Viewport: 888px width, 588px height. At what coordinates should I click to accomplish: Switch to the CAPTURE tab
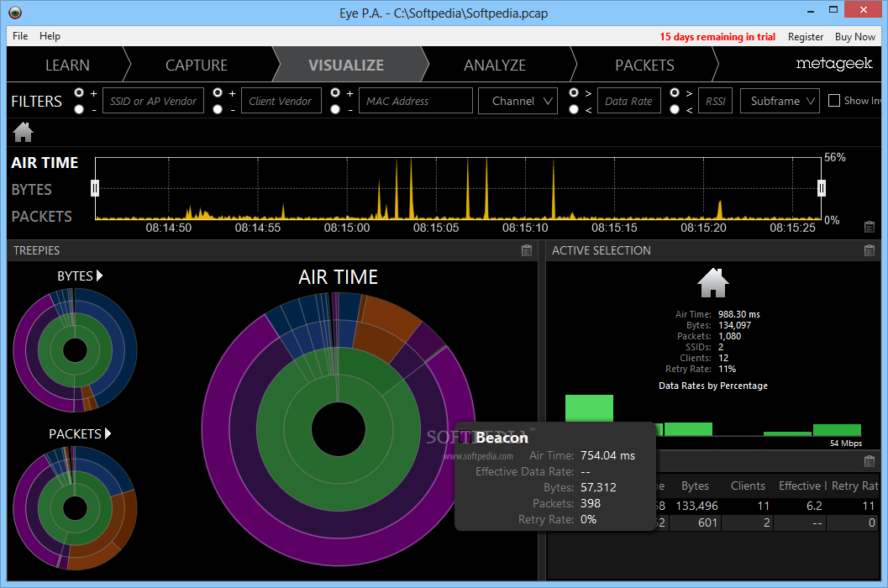tap(197, 66)
